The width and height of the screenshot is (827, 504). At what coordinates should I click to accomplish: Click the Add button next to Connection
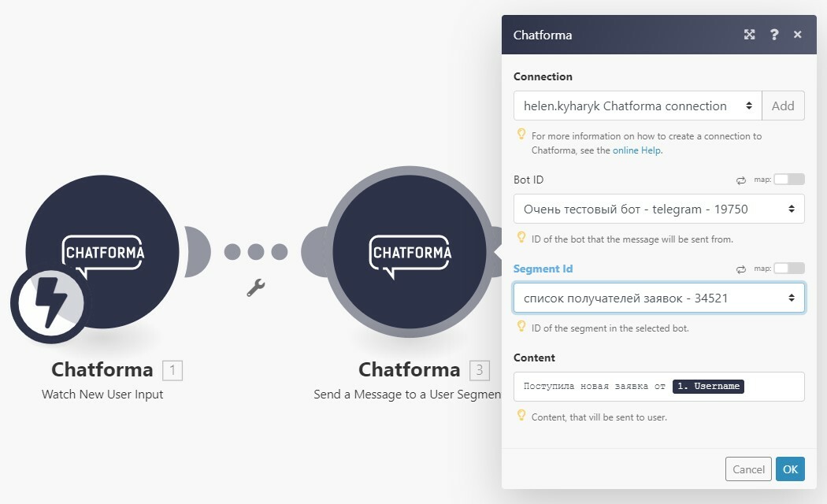tap(783, 106)
